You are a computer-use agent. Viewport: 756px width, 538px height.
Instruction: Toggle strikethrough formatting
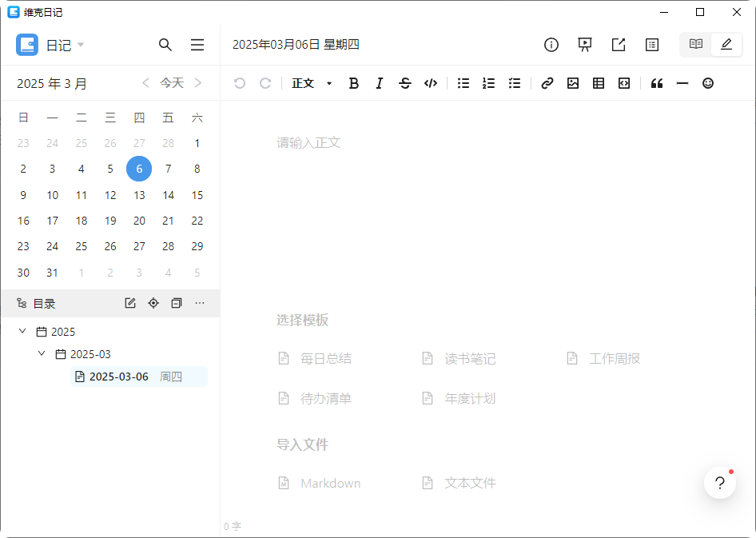point(405,83)
